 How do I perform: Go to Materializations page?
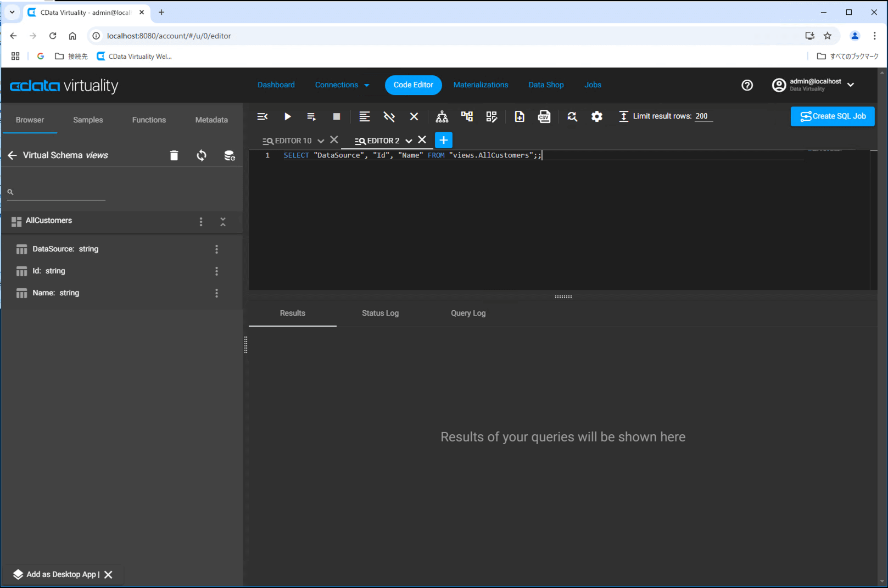(481, 85)
